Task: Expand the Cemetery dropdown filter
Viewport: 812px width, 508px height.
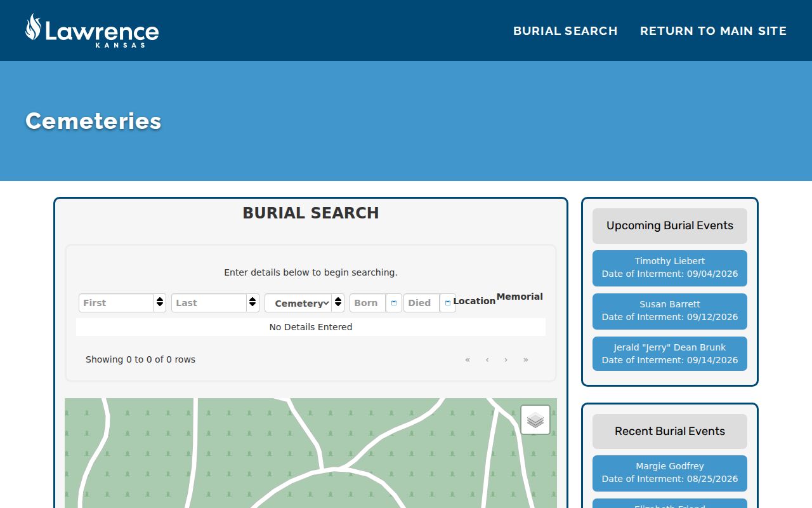Action: [x=299, y=303]
